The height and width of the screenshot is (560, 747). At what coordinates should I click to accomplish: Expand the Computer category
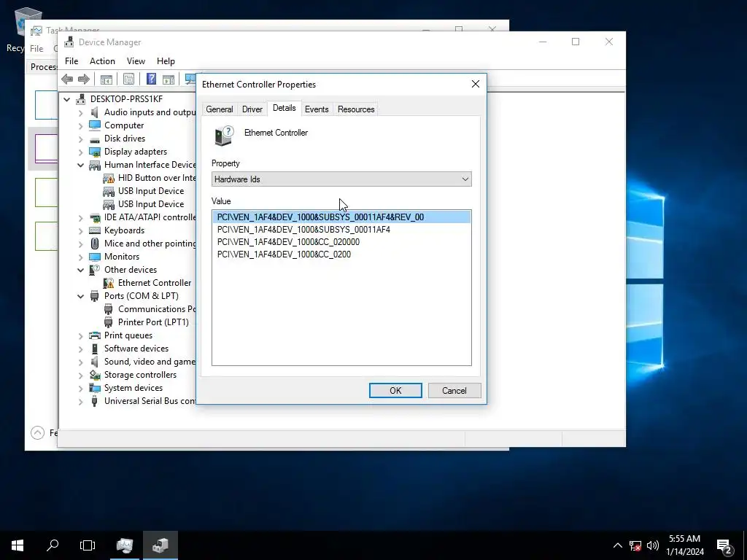click(80, 125)
